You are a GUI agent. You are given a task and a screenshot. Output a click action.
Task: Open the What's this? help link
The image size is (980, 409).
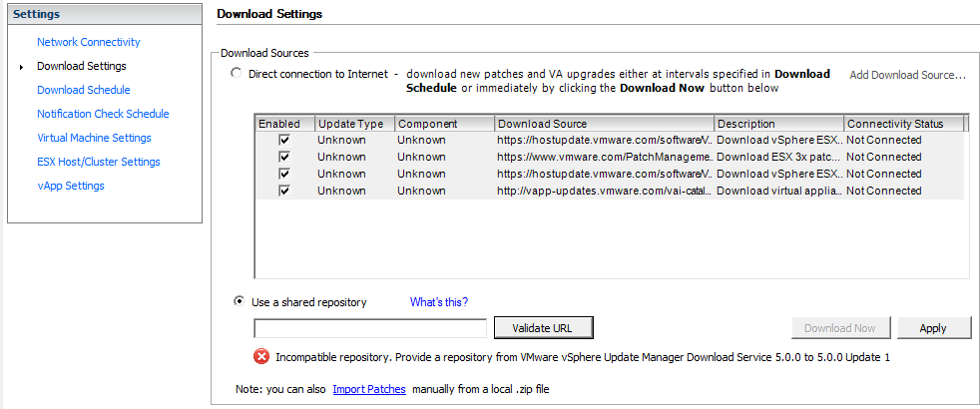pos(439,302)
